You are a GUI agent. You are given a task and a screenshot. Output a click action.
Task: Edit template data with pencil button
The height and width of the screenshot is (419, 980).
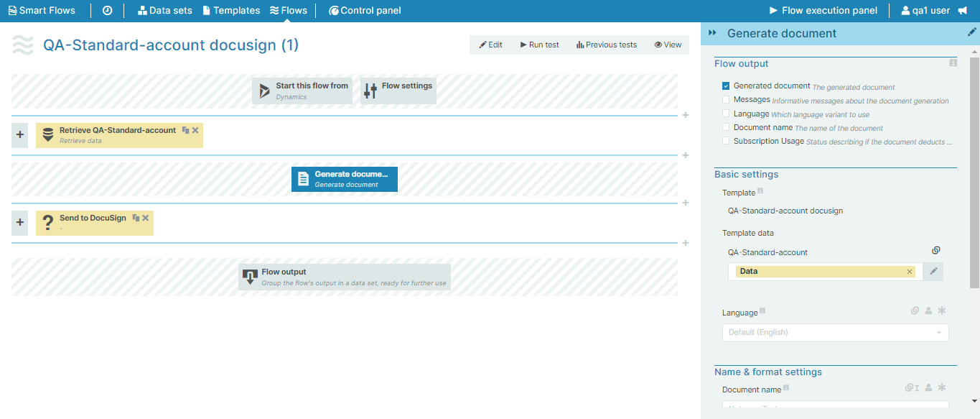pos(933,272)
